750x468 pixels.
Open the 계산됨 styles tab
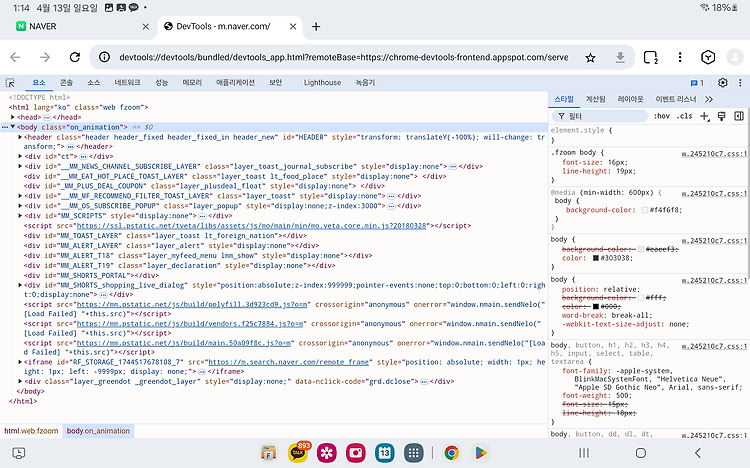[x=596, y=99]
